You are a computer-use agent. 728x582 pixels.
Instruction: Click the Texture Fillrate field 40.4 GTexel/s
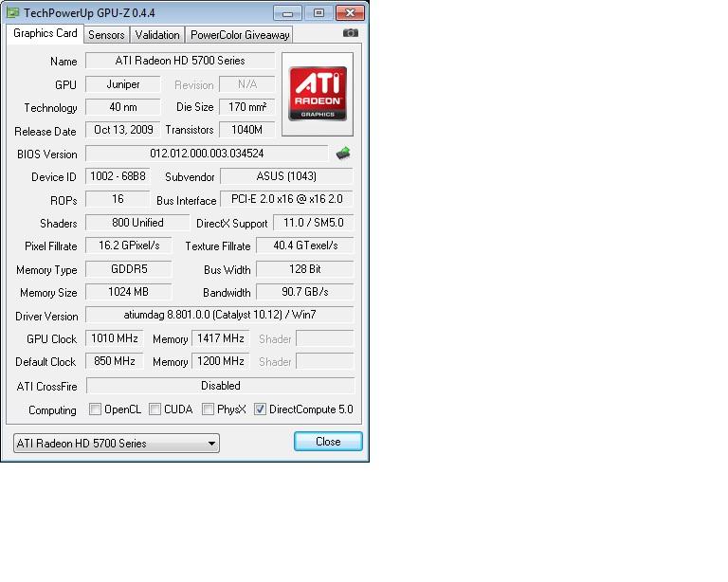click(x=305, y=246)
